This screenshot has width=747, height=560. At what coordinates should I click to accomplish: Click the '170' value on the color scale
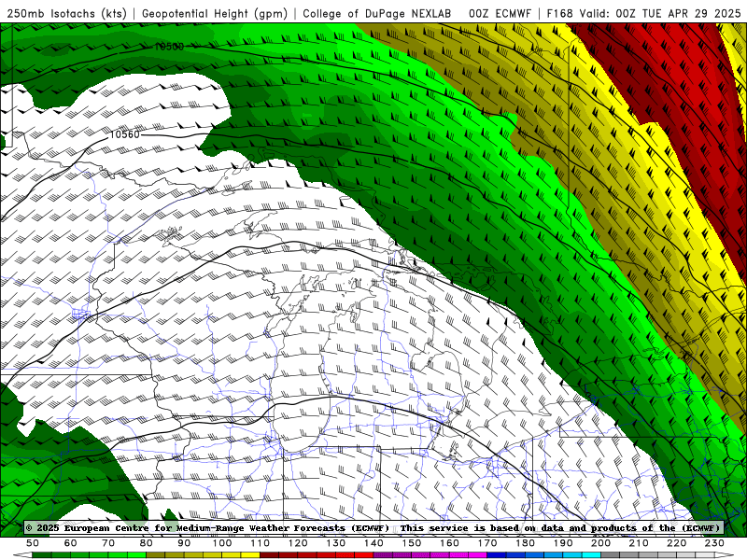pyautogui.click(x=487, y=543)
